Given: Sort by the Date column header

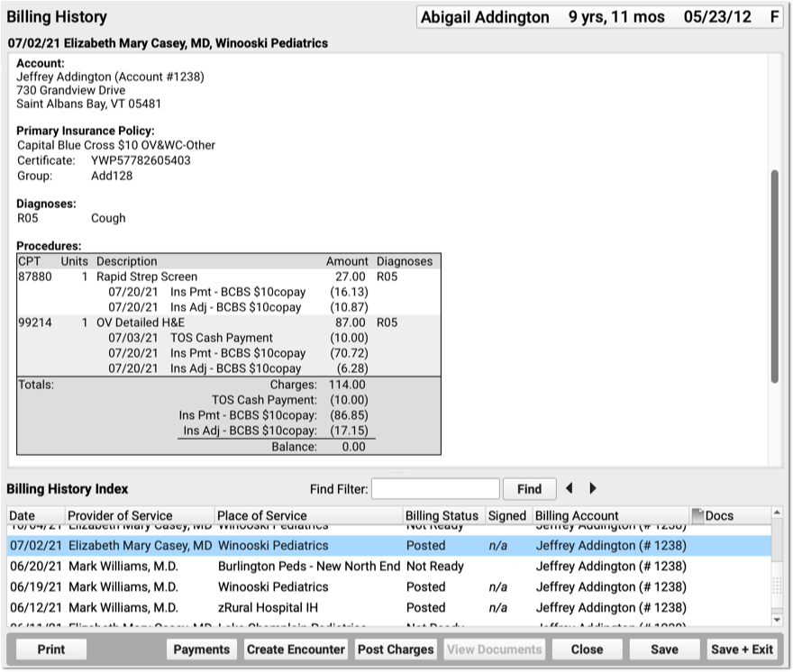Looking at the screenshot, I should click(x=36, y=516).
